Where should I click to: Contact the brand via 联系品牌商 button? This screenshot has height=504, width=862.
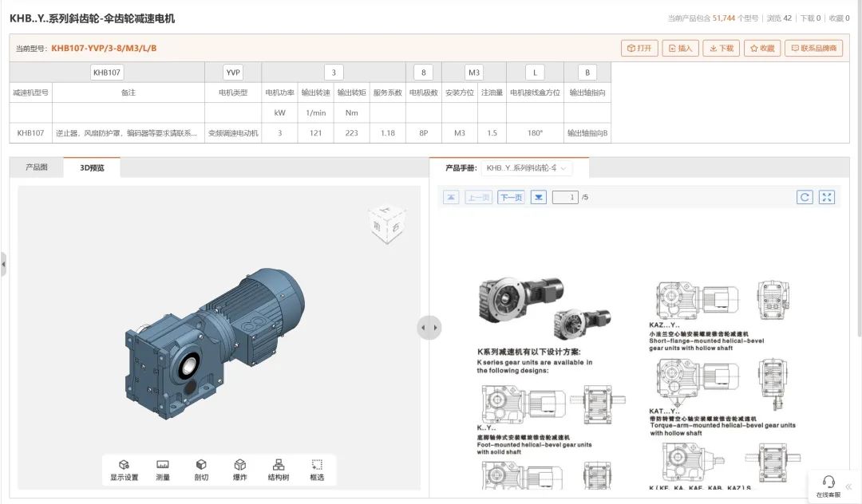click(x=813, y=49)
